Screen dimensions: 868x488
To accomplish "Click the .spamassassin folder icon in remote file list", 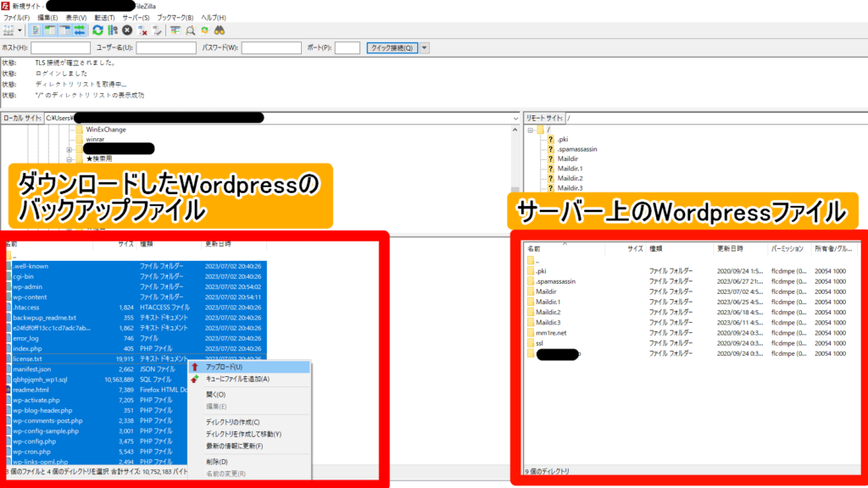I will [531, 281].
